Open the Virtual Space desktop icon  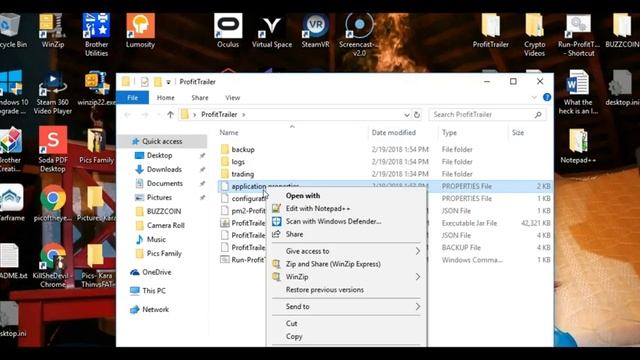(272, 31)
